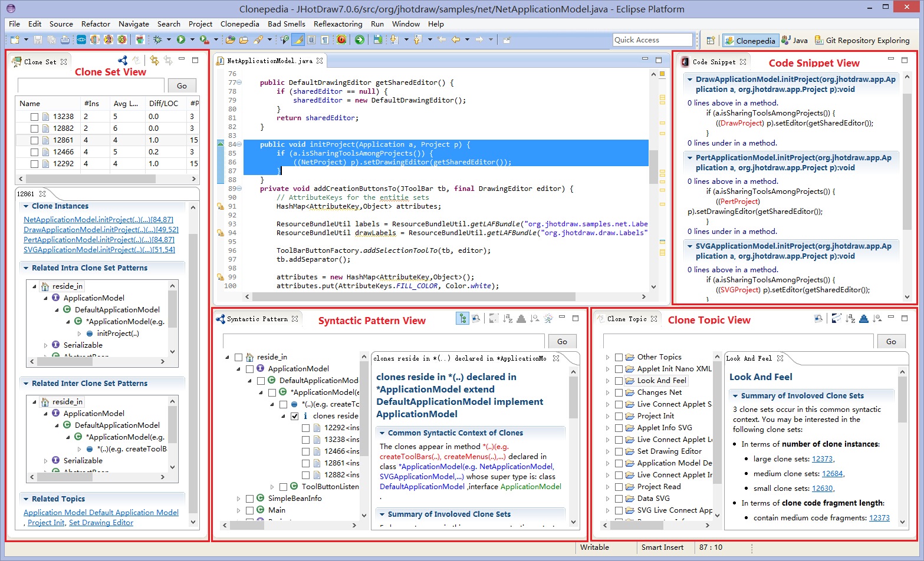Open the Clonepedia menu
The image size is (924, 561).
coord(239,24)
